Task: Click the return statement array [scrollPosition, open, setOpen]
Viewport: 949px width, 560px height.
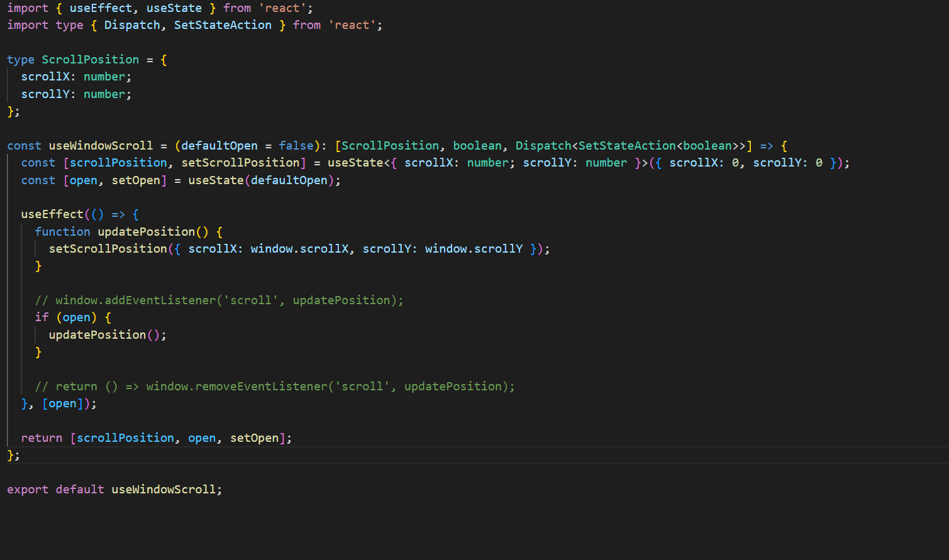Action: point(180,437)
